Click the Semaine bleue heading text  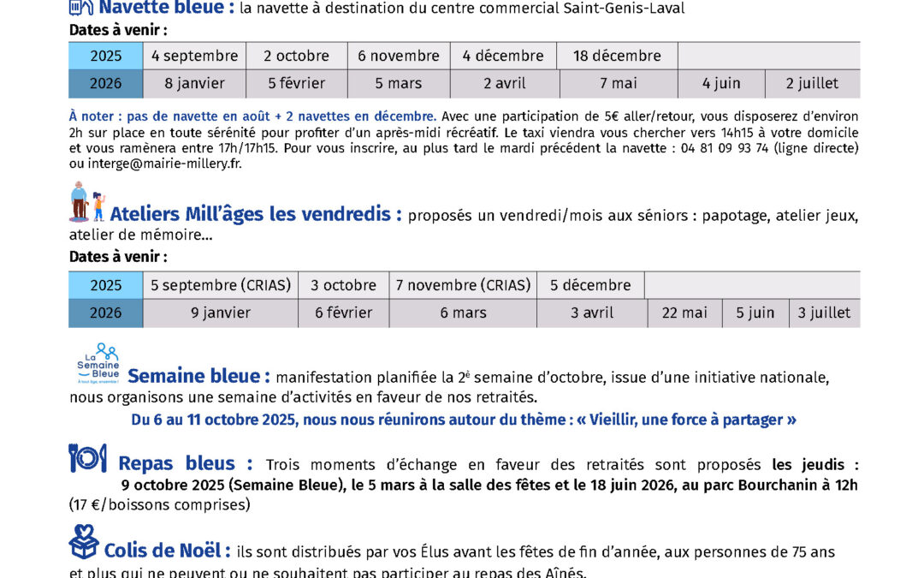pos(198,377)
